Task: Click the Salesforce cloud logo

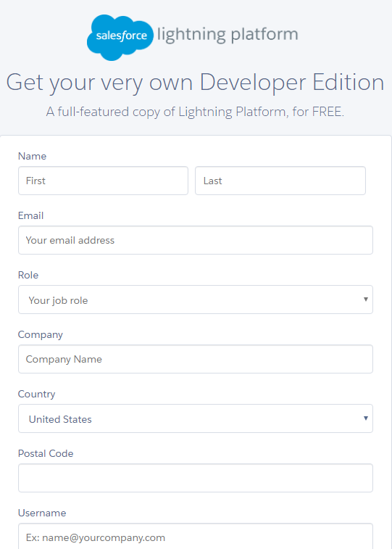Action: click(x=120, y=38)
